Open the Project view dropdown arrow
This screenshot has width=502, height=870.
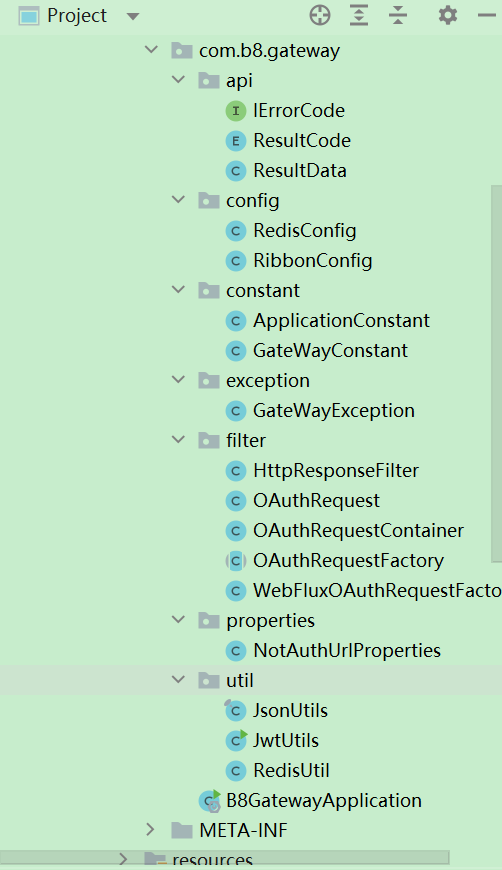[x=133, y=17]
